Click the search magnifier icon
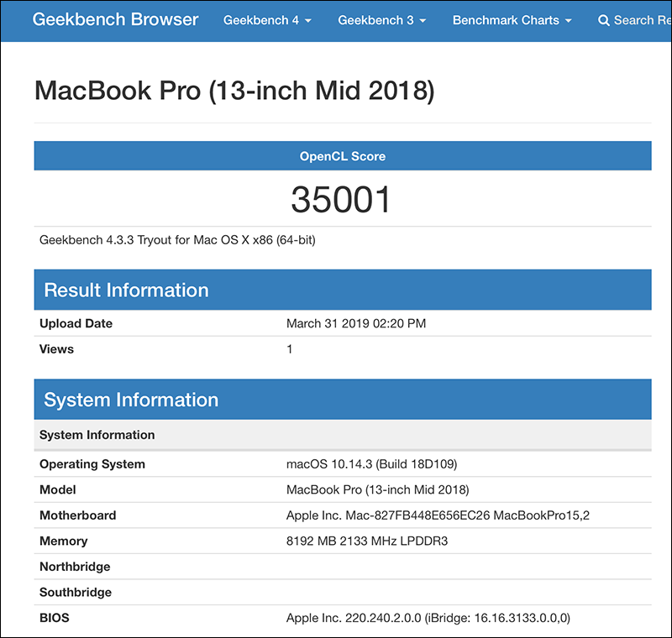 (603, 20)
